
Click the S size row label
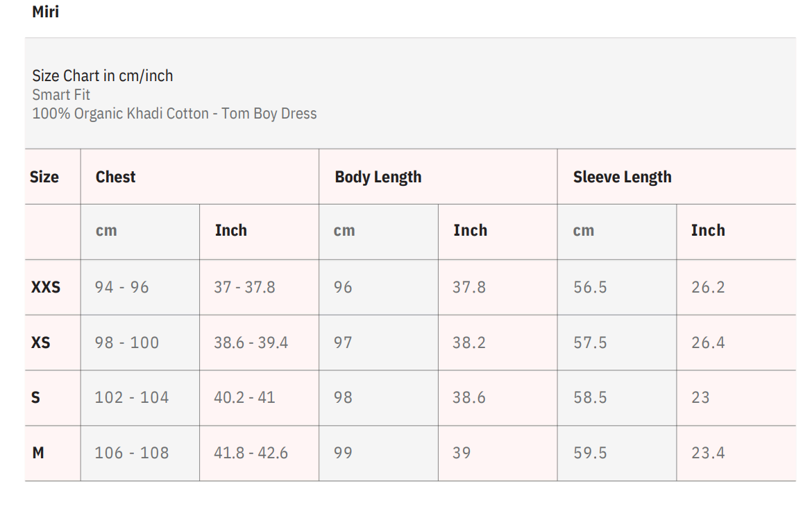point(36,397)
